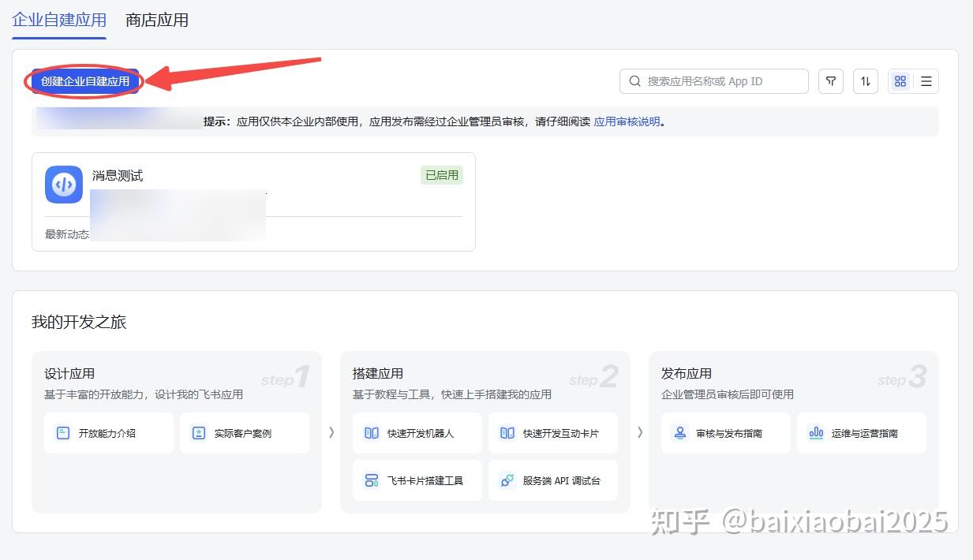Click the 创建企业自建应用 button

coord(85,81)
